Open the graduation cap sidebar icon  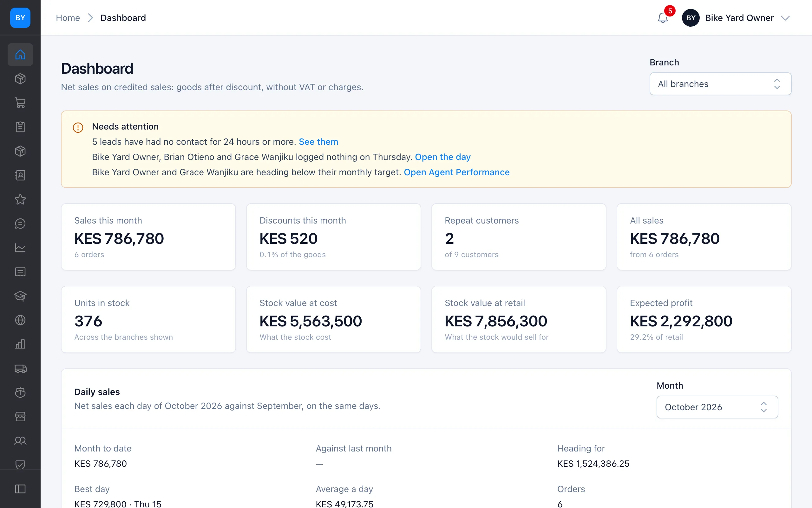tap(20, 296)
